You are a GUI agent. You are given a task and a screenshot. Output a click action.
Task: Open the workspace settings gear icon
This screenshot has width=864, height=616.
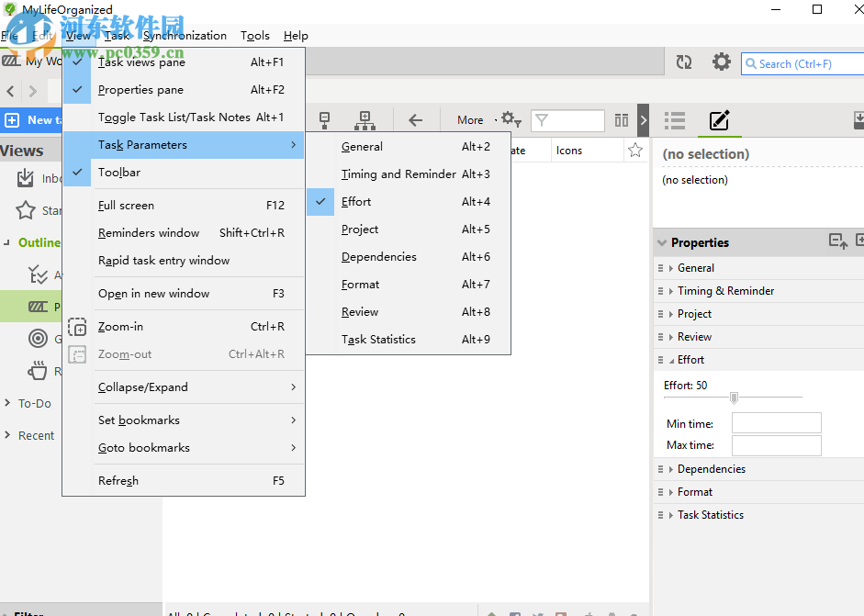tap(722, 62)
